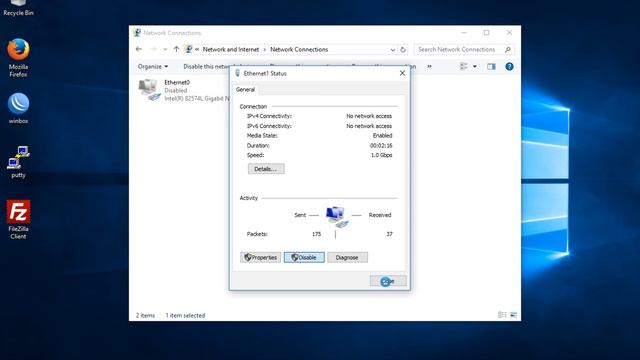Screen dimensions: 640x360
Task: Click Network Connections breadcrumb
Action: pos(299,49)
